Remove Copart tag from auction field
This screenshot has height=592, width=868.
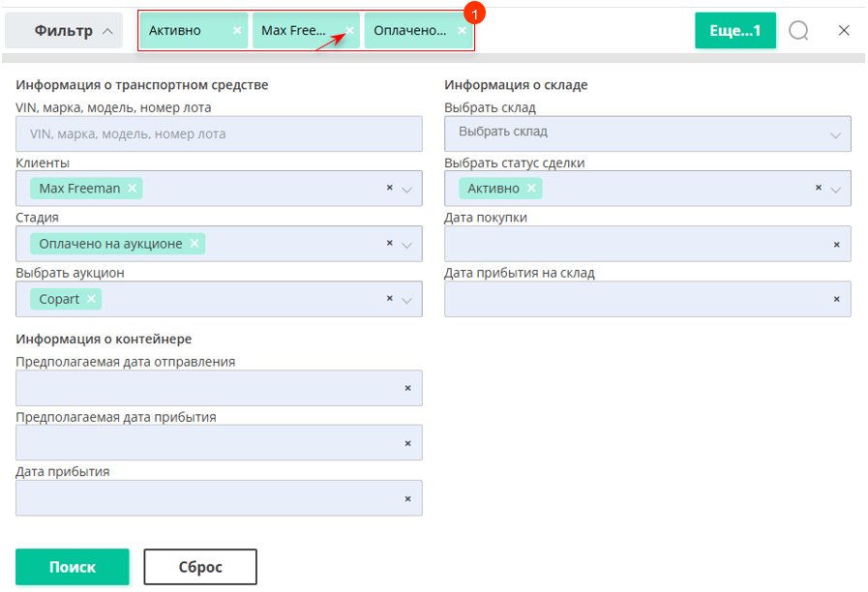(x=91, y=299)
